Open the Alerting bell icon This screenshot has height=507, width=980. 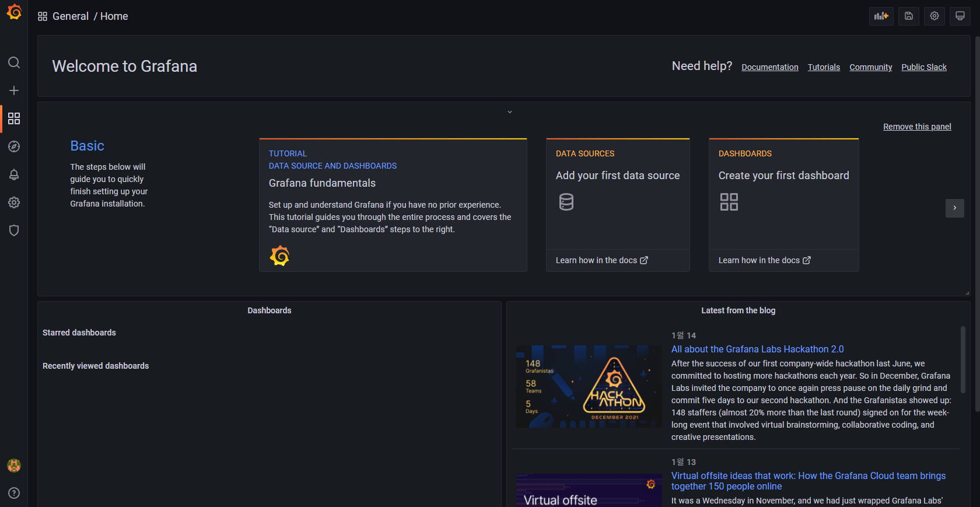14,174
